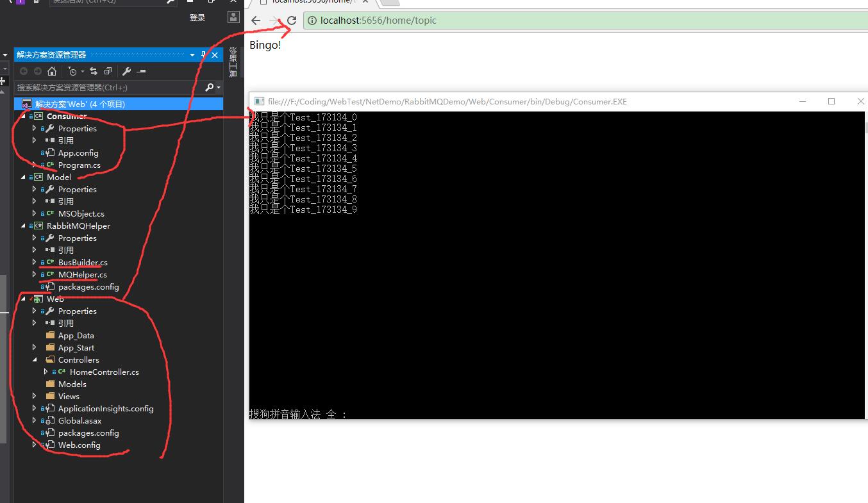
Task: Expand the Views folder under Web
Action: 34,396
